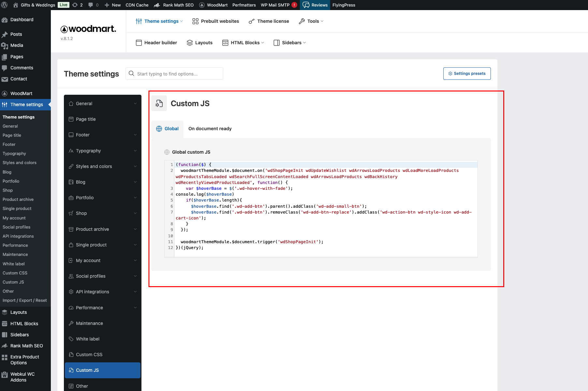Open Reviews in the admin bar

[315, 5]
